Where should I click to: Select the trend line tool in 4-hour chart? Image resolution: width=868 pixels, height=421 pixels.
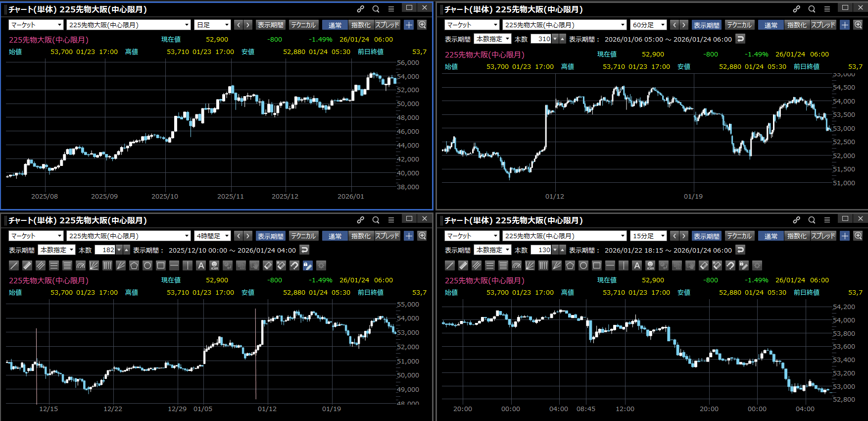click(x=14, y=265)
